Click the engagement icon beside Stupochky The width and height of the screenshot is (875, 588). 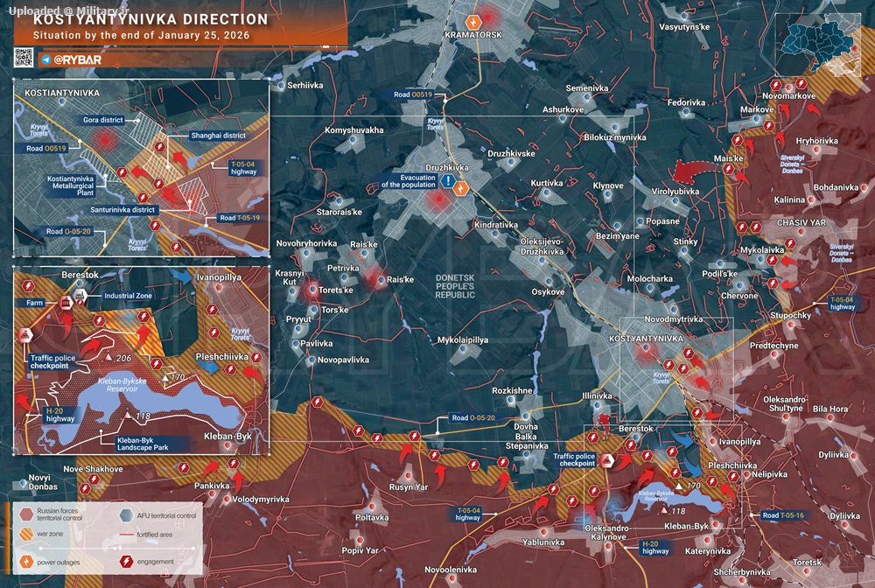pos(773,283)
